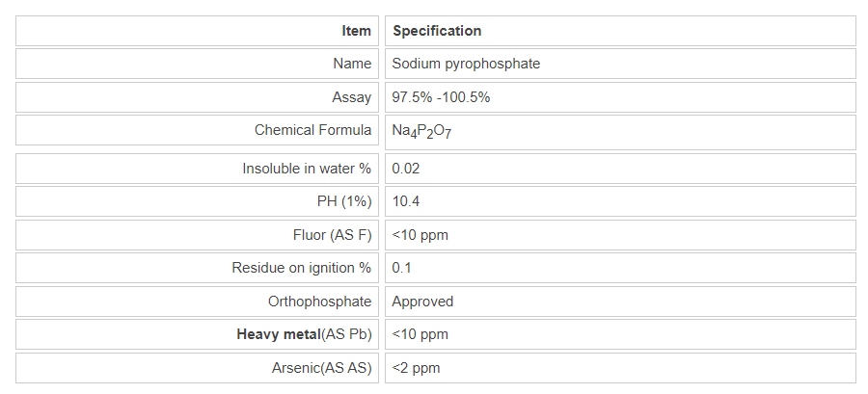Select the 0.1 residue value cell

pyautogui.click(x=402, y=268)
